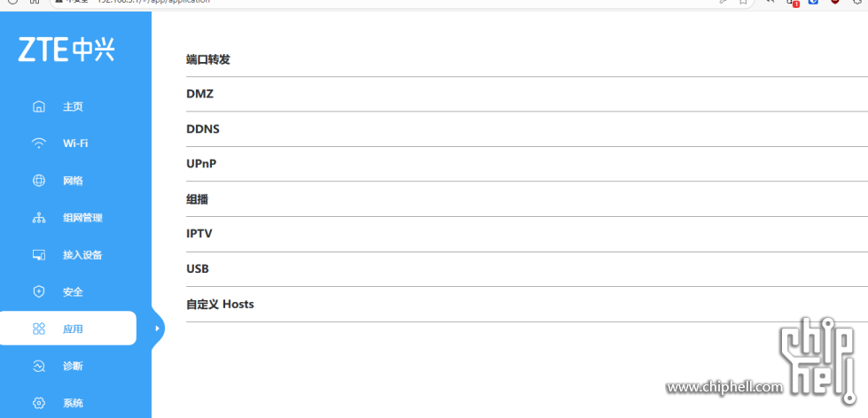Open the USB settings section
Image resolution: width=868 pixels, height=418 pixels.
(x=198, y=268)
